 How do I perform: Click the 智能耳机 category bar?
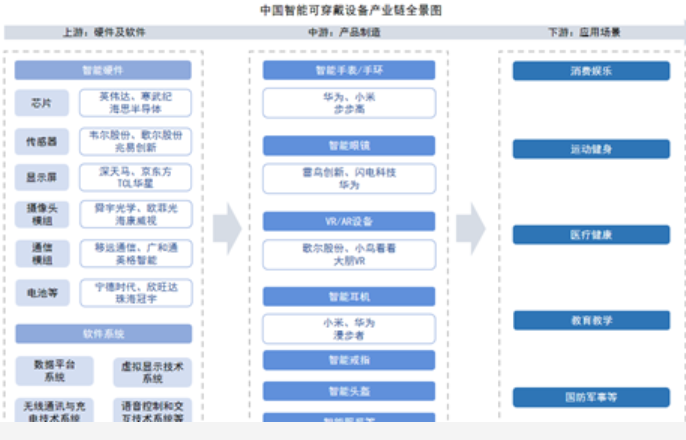[349, 297]
